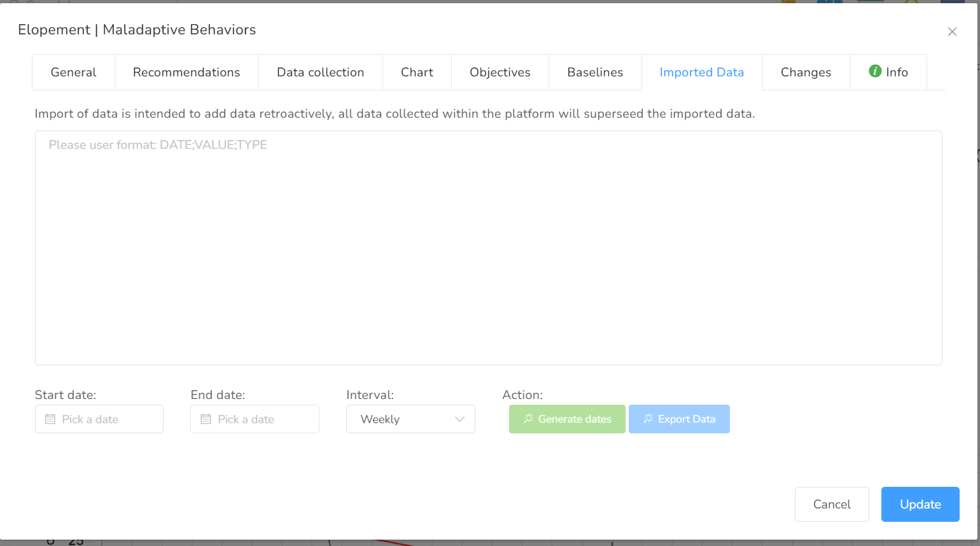980x546 pixels.
Task: Open the Objectives tab
Action: point(500,73)
